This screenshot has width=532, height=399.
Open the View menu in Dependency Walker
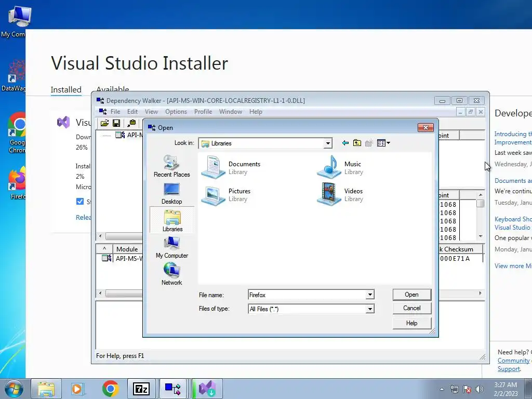151,112
